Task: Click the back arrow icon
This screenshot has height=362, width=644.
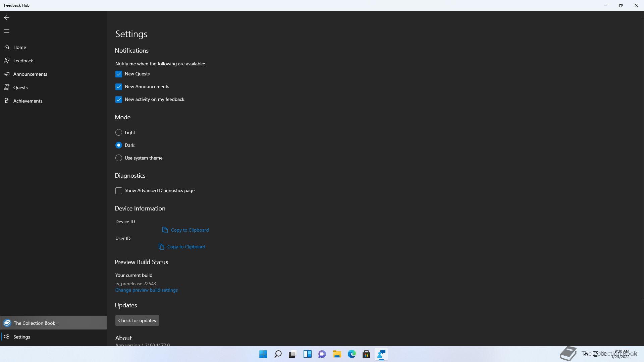Action: (7, 17)
